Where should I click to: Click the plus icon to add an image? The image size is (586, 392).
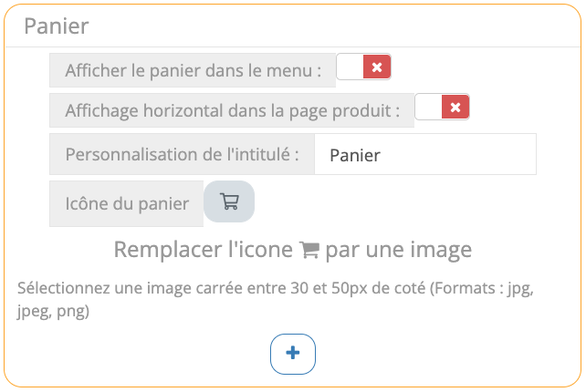293,354
